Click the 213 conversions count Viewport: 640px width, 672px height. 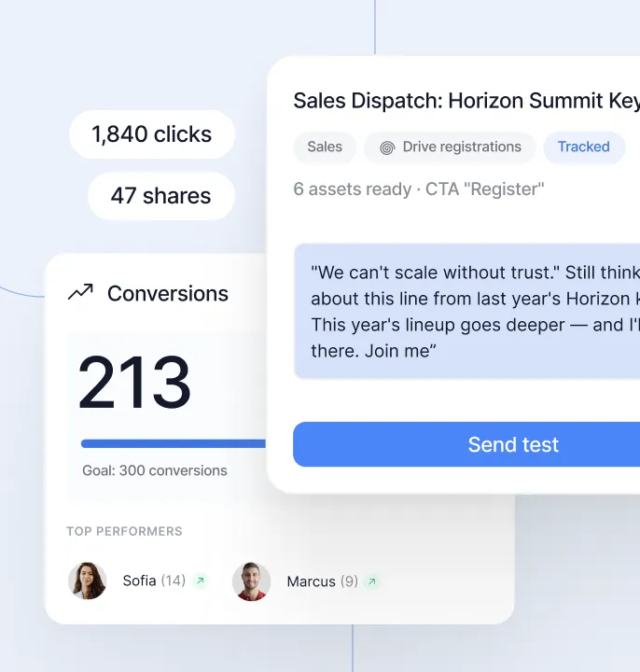coord(134,383)
